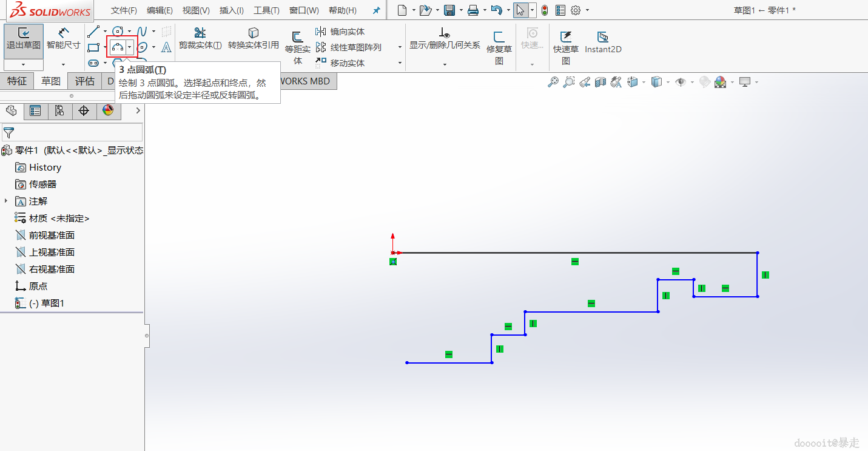Open the Hide/Show Items eye control
Screen dimensions: 868x451
681,82
